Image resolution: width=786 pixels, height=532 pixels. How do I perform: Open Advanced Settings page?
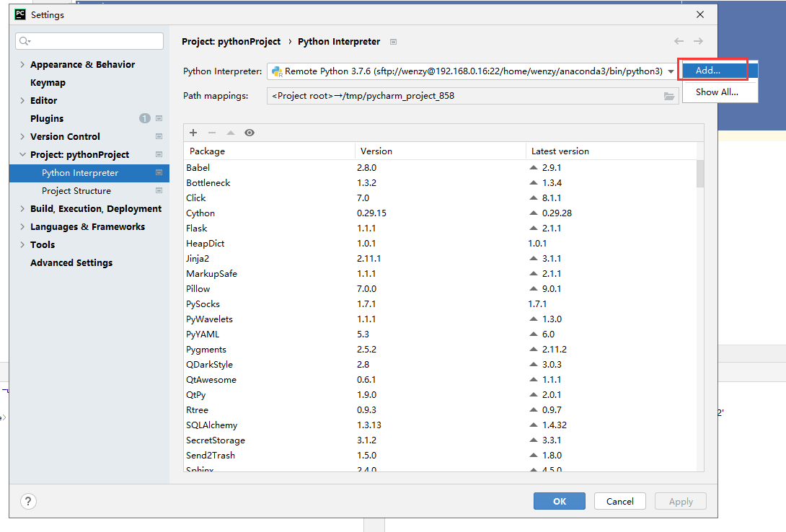pyautogui.click(x=71, y=263)
